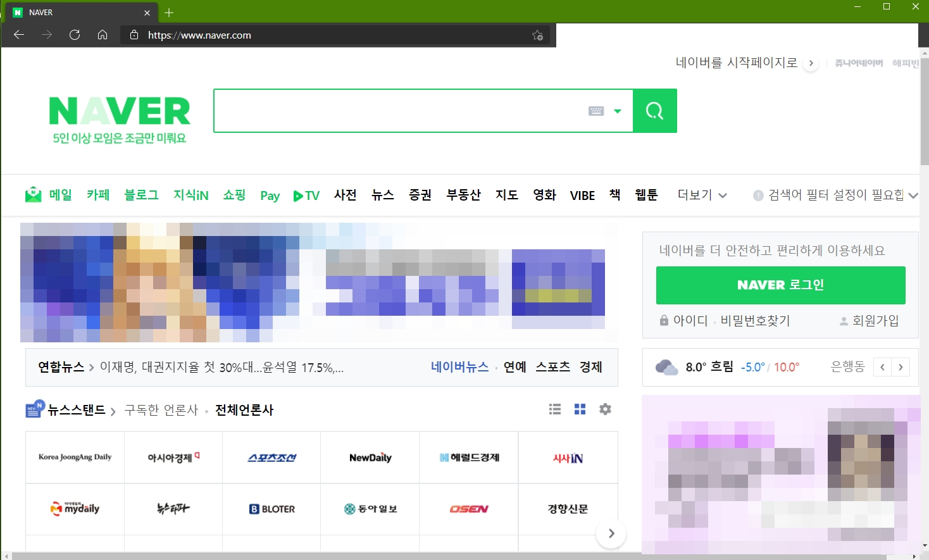Click the 회원가입 sign-up link
This screenshot has width=929, height=560.
tap(876, 321)
